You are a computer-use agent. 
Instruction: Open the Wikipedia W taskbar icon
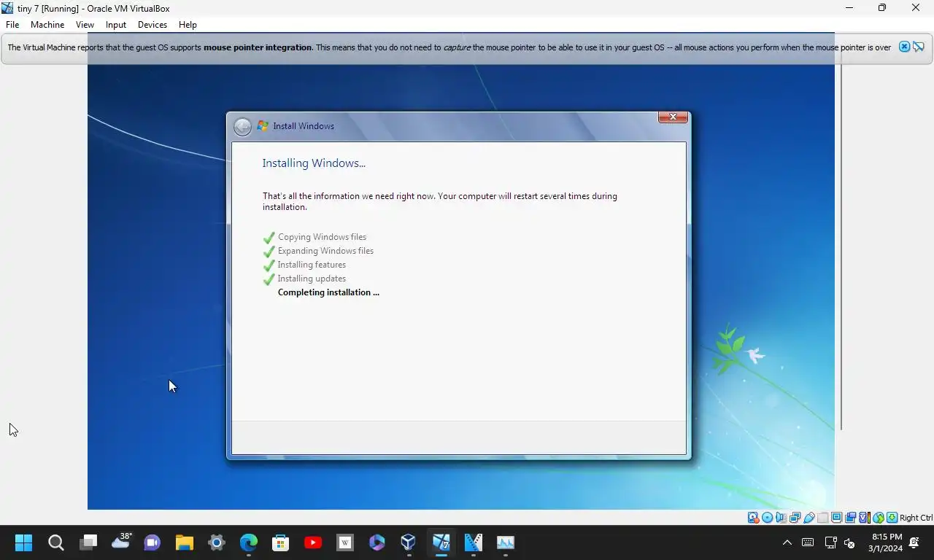point(344,542)
